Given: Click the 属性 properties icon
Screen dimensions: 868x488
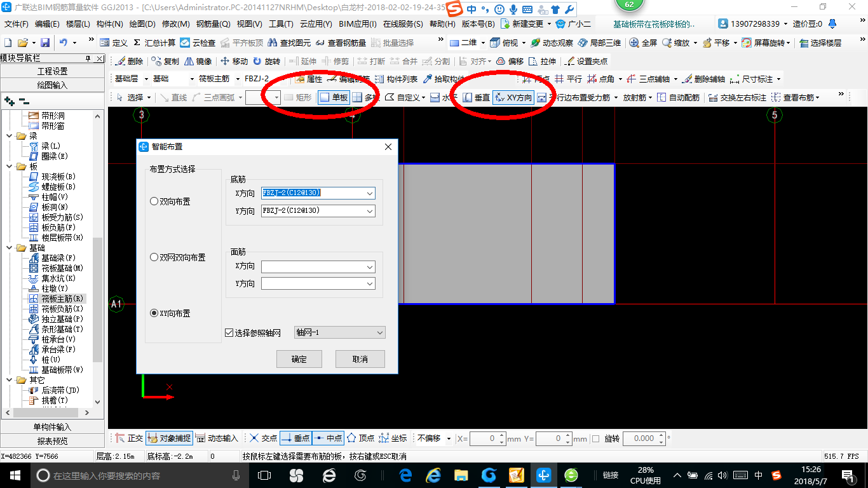Looking at the screenshot, I should (308, 79).
